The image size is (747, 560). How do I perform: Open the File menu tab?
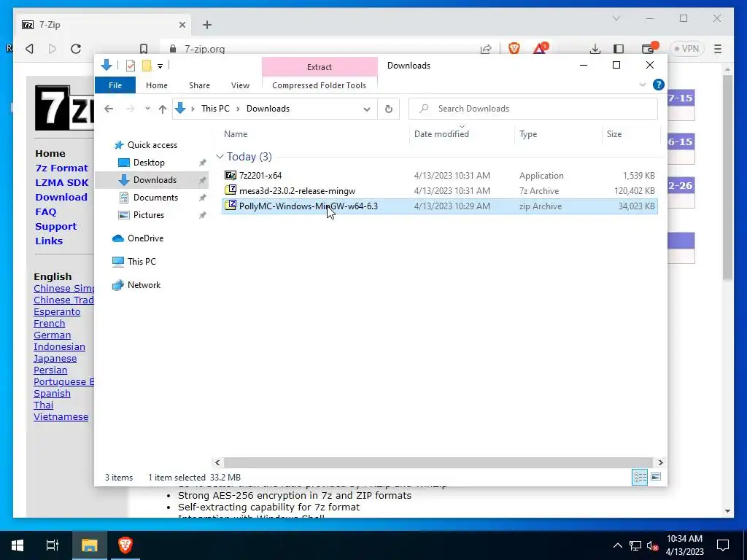115,85
